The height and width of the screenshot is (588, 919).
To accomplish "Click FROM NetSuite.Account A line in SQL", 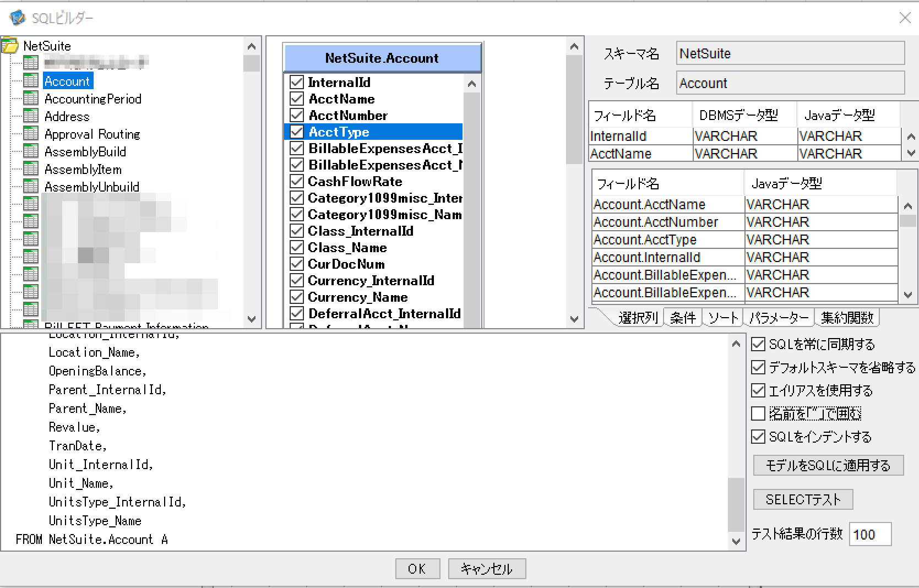I will pyautogui.click(x=91, y=540).
